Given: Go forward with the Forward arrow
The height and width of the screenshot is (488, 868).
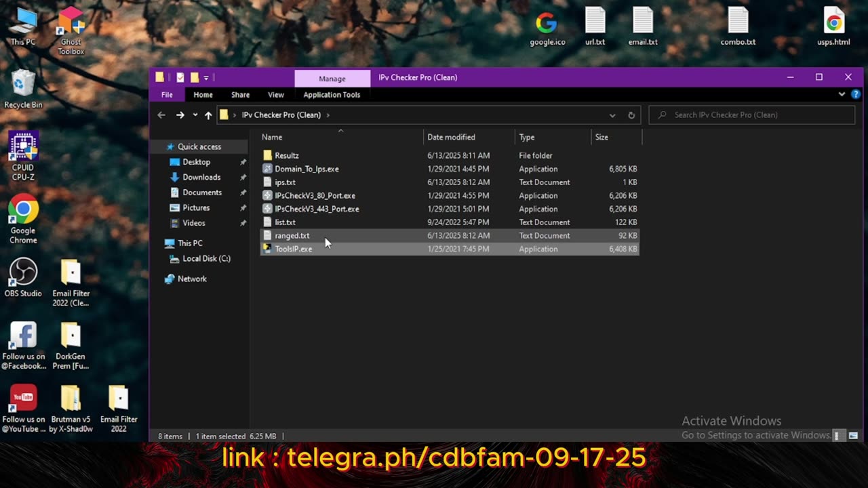Looking at the screenshot, I should tap(180, 115).
